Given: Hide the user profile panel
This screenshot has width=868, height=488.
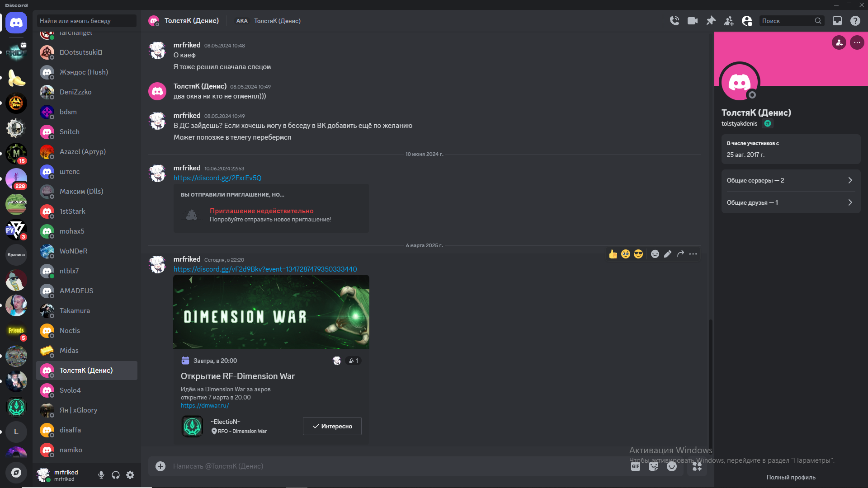Looking at the screenshot, I should [x=747, y=21].
